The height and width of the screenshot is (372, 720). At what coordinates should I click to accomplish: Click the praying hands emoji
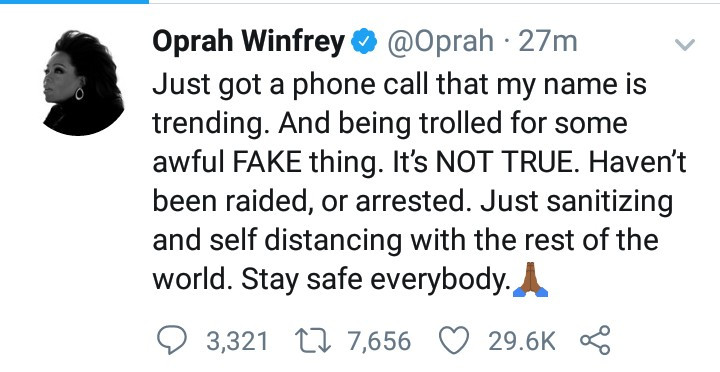pos(530,279)
